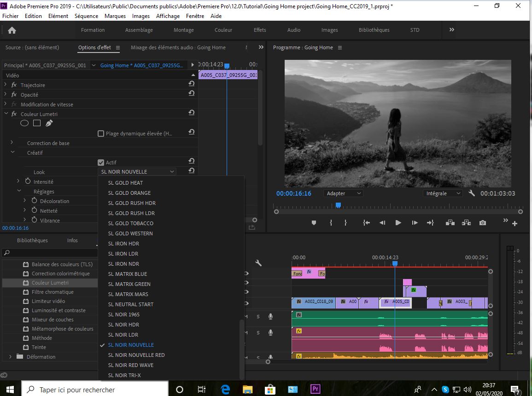Toggle voice-over record on first audio track
This screenshot has height=396, width=532.
[270, 316]
